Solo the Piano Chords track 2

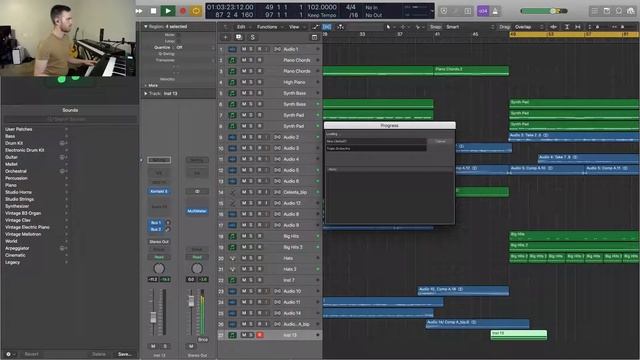[251, 60]
